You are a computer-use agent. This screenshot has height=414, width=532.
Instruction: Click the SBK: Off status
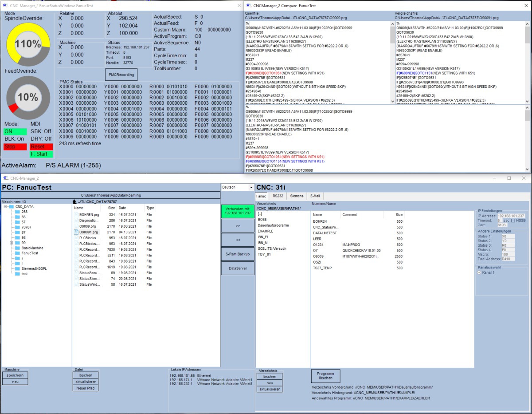click(41, 131)
